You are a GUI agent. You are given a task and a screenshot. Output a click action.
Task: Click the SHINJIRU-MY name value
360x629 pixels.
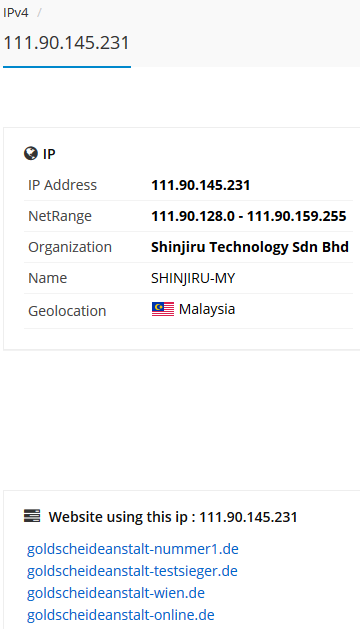193,278
